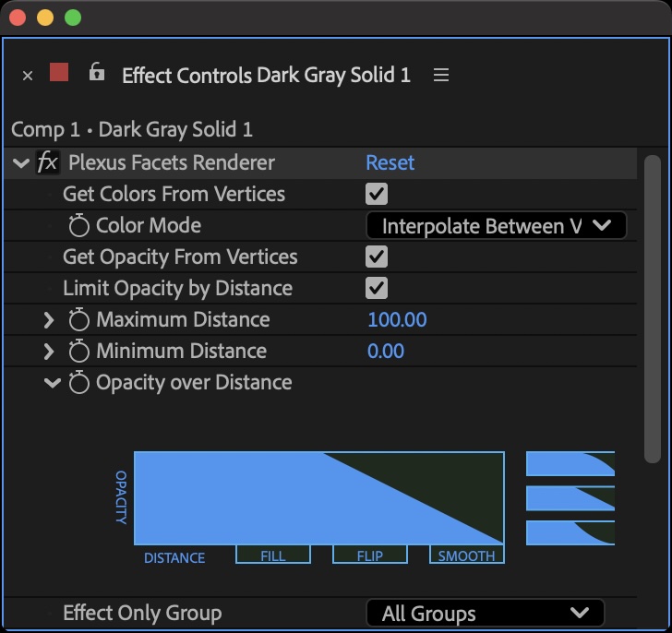Choose the bottom S-curve falloff preset thumbnail
This screenshot has width=672, height=633.
click(570, 533)
